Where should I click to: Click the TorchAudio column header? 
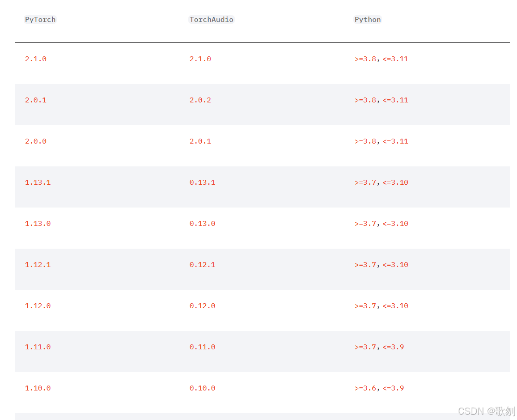(212, 19)
